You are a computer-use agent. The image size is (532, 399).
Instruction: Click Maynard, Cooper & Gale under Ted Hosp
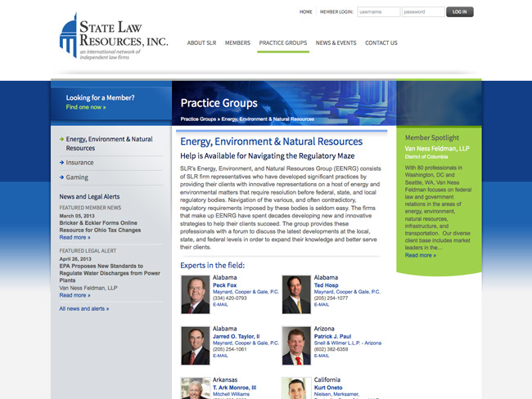(347, 292)
